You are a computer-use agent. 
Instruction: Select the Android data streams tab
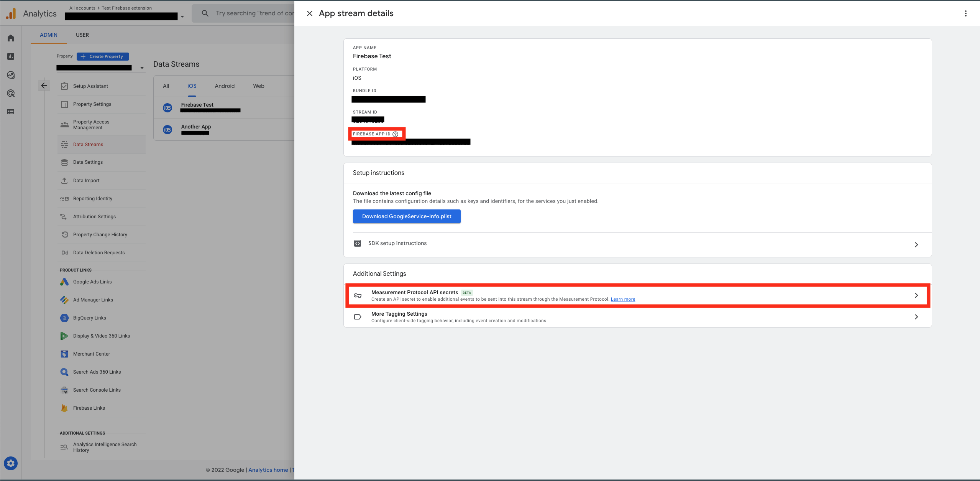point(224,86)
